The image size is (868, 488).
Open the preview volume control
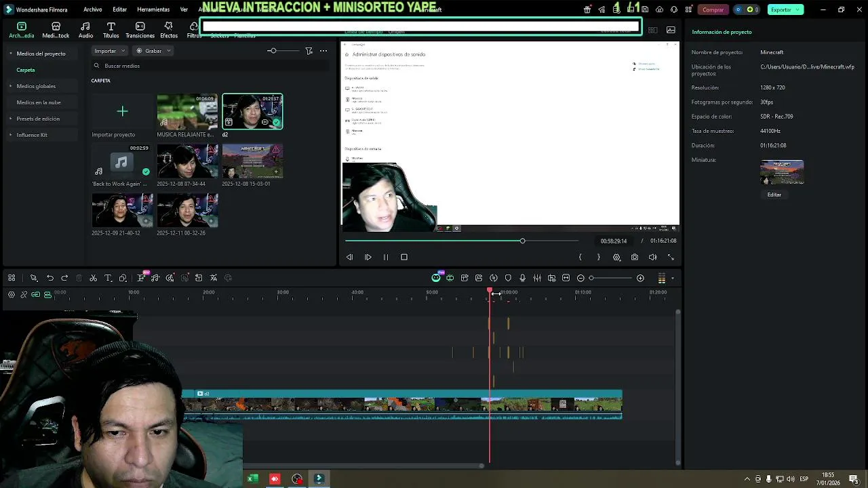click(652, 258)
